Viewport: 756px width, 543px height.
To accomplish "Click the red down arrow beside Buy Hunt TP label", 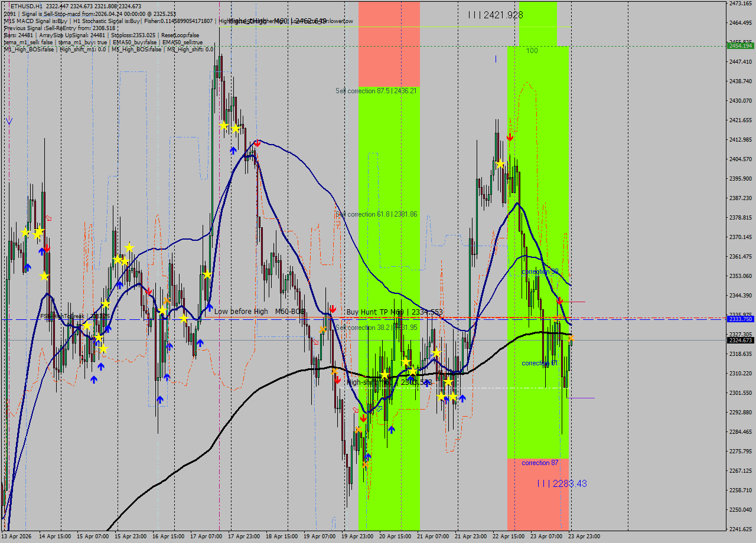I will (x=333, y=309).
